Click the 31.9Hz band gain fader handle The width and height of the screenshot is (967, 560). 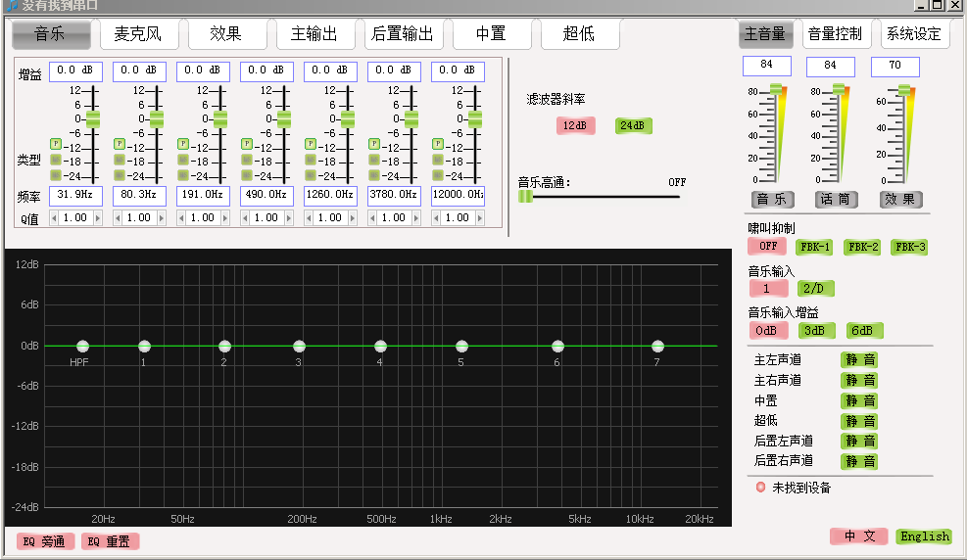coord(93,118)
